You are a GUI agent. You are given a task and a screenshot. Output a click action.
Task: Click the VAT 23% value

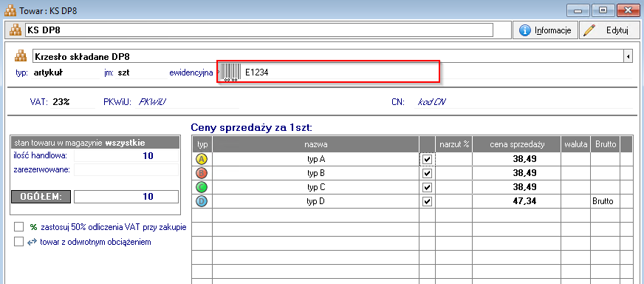point(61,102)
